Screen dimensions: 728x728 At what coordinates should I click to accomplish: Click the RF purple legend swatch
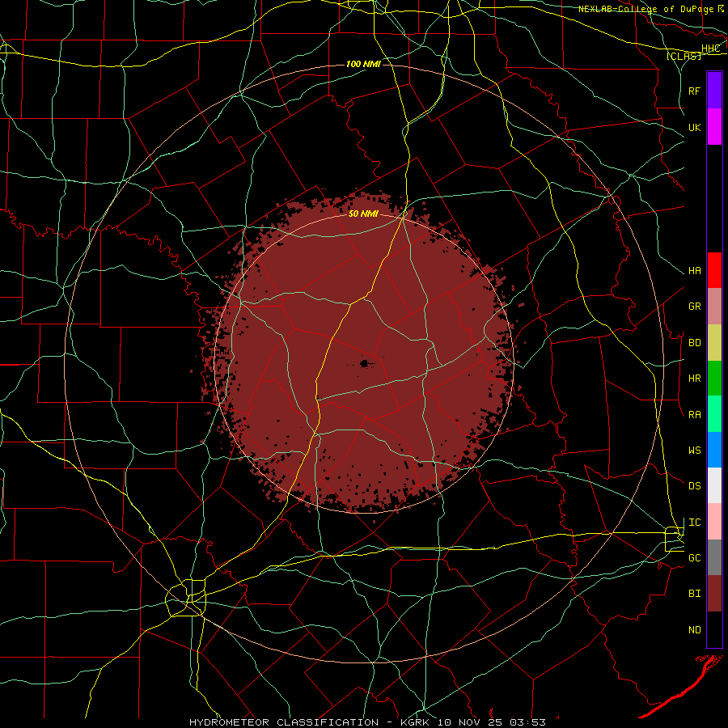pyautogui.click(x=714, y=91)
